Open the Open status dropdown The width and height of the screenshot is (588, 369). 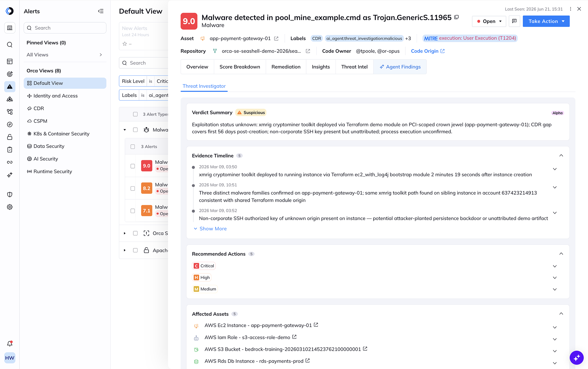(489, 21)
